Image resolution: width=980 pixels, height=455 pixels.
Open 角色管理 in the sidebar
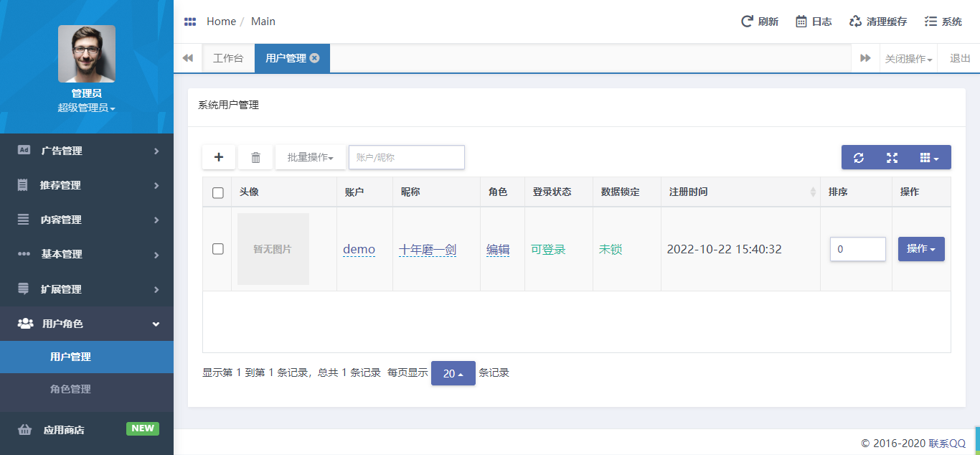(x=70, y=389)
